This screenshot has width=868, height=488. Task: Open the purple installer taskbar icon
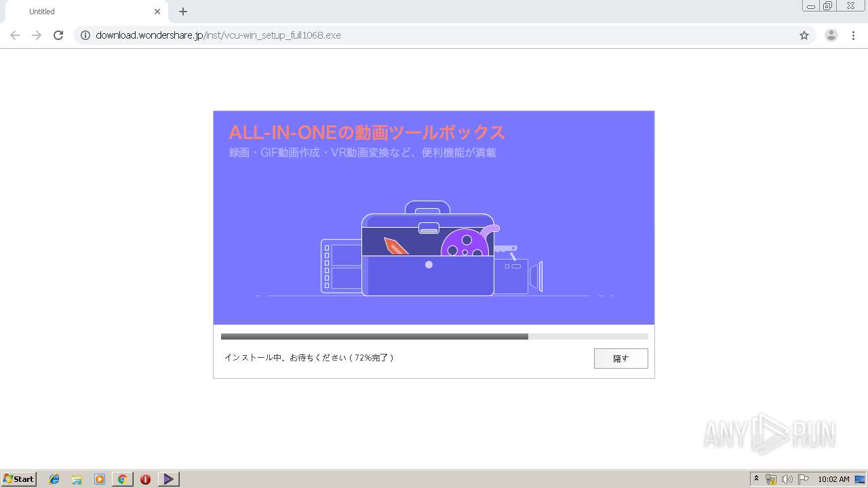(168, 479)
